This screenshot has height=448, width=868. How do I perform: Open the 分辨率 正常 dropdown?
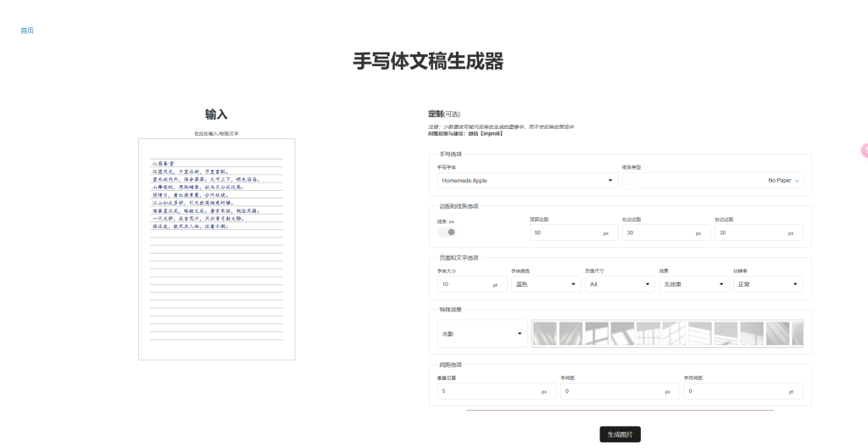tap(768, 284)
